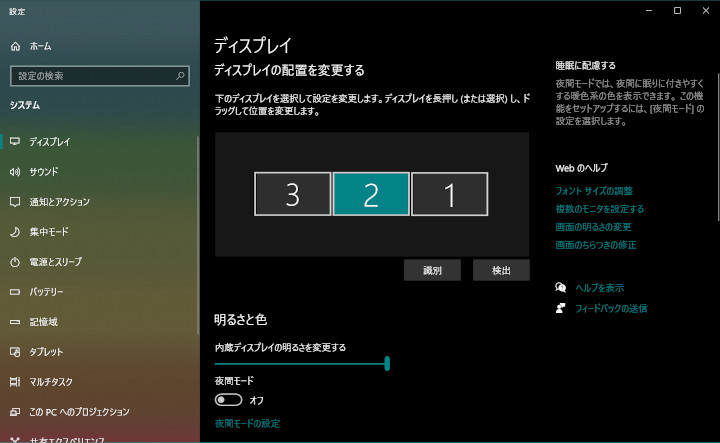720x443 pixels.
Task: Open 複数のモニタを設定する link
Action: (599, 209)
